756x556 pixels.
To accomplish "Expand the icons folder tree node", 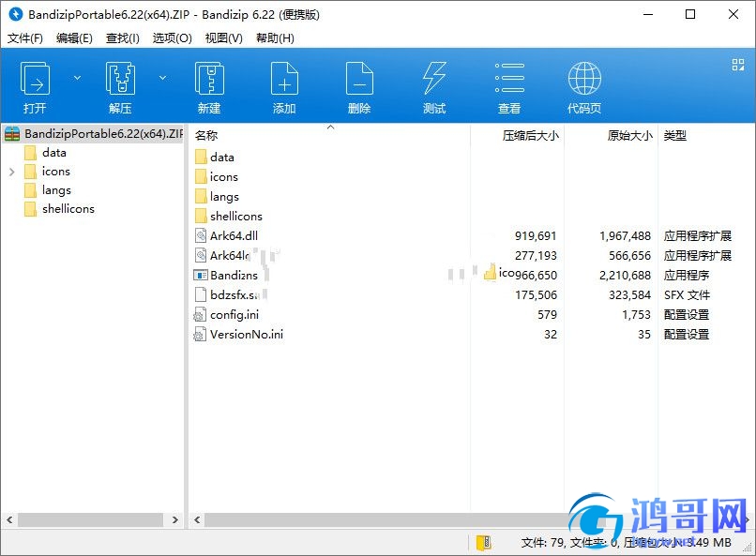I will [x=12, y=172].
